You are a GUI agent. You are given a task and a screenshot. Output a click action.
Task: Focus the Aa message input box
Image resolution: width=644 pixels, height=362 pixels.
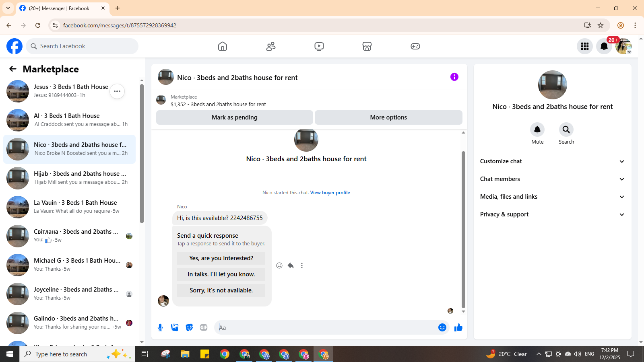click(x=326, y=327)
